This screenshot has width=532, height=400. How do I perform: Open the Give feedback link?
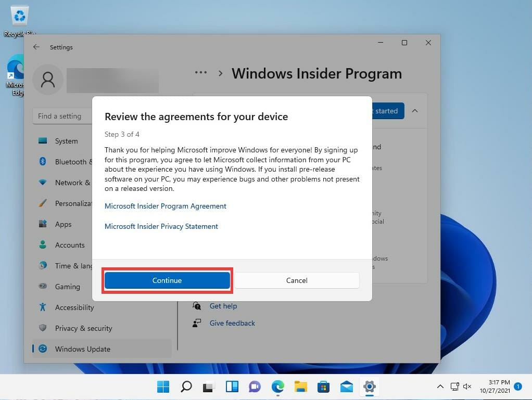[232, 323]
